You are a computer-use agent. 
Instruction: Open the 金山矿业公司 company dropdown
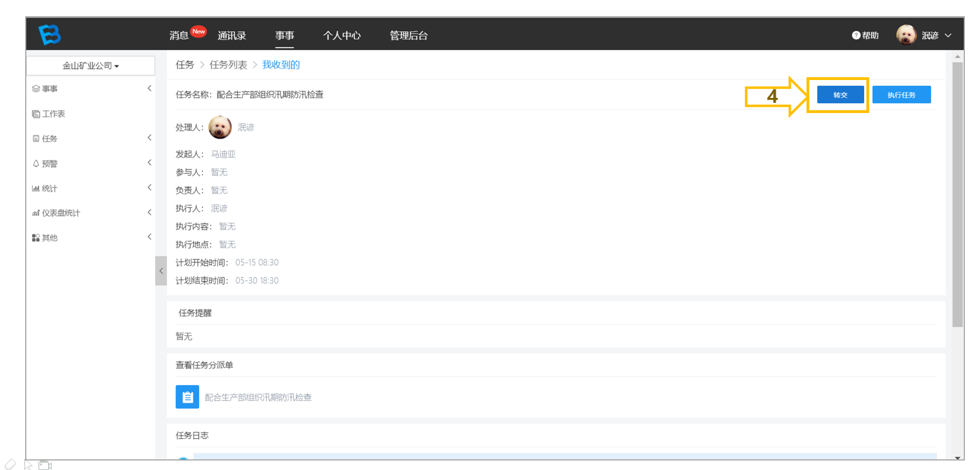91,65
